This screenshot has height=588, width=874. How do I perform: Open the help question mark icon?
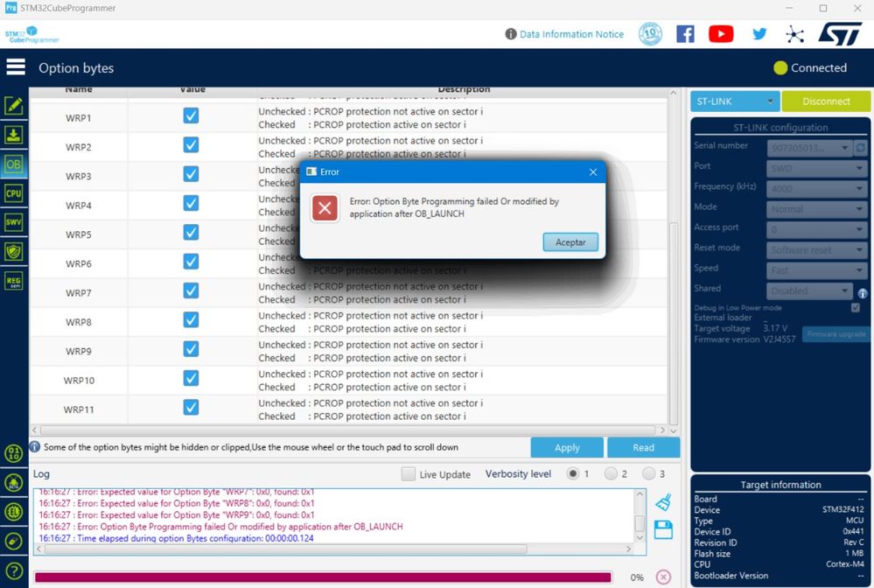click(14, 570)
